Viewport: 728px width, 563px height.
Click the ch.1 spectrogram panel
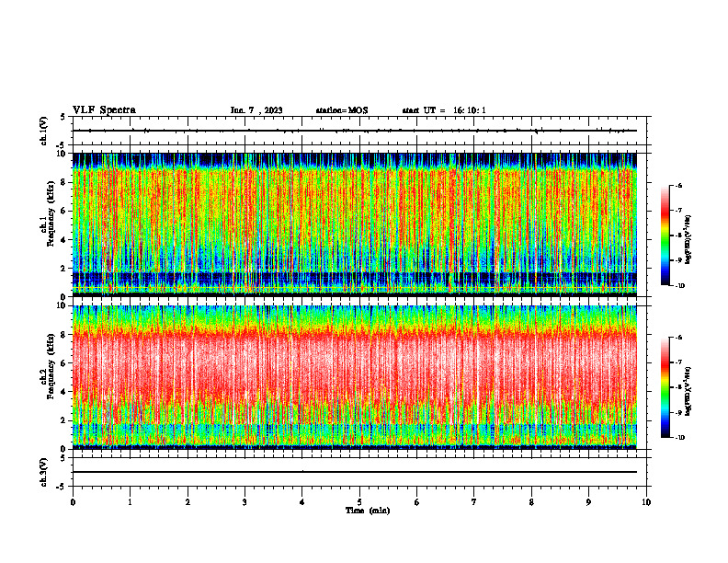click(x=355, y=224)
